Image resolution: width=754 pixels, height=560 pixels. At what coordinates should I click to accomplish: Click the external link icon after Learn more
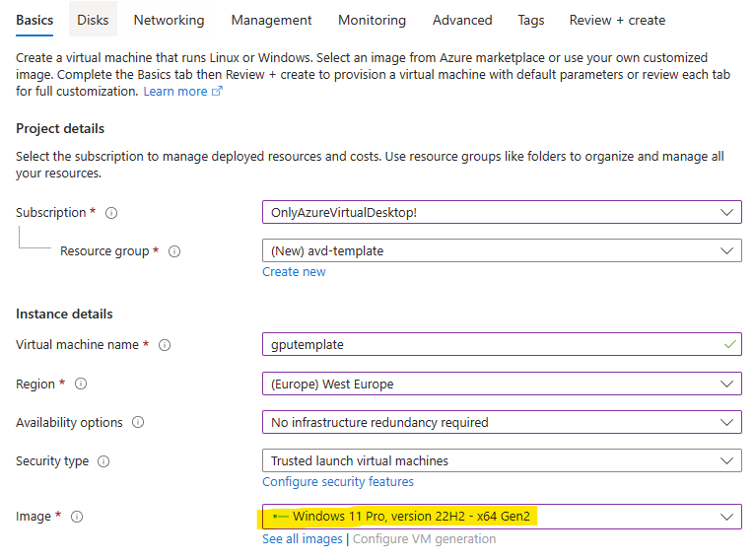217,91
